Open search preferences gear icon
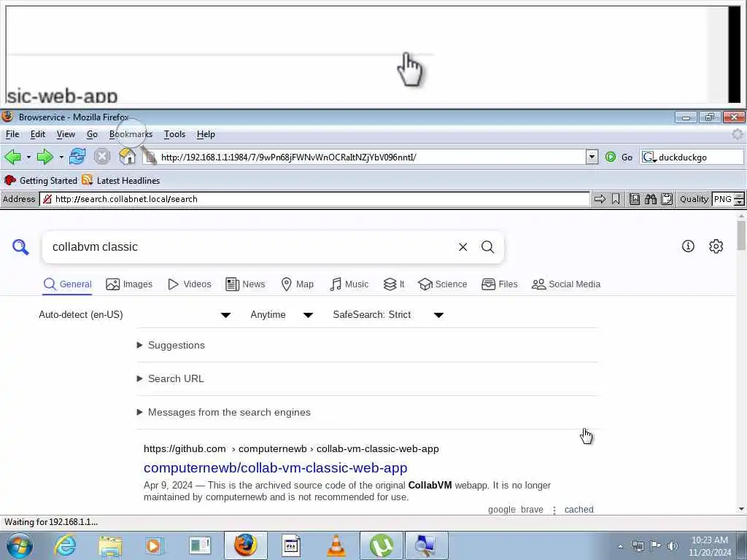 pos(716,246)
